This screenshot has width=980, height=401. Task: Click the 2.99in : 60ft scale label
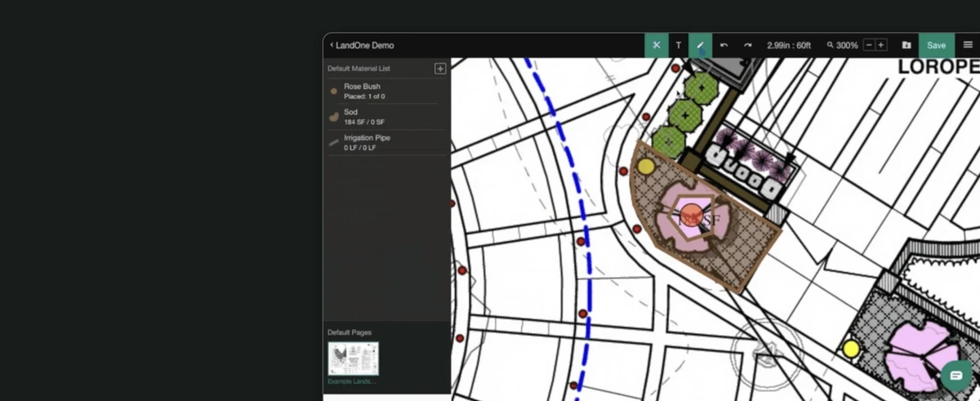click(x=789, y=46)
